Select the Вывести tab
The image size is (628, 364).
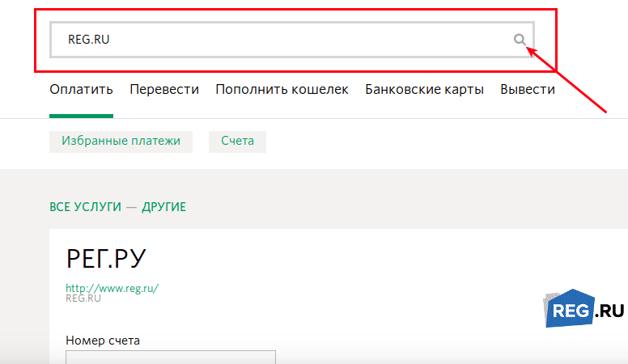pos(528,89)
